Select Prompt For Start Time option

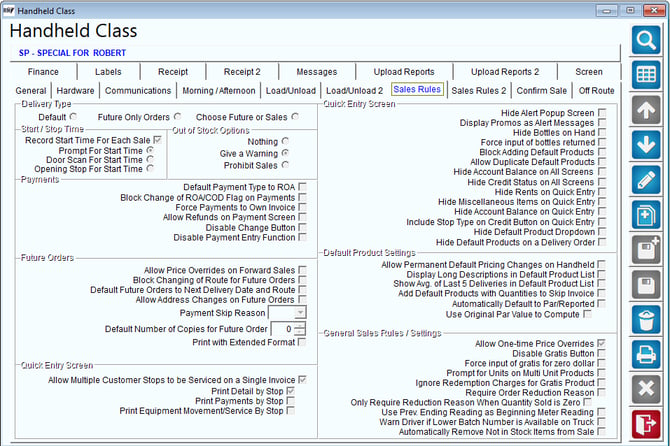pyautogui.click(x=150, y=150)
